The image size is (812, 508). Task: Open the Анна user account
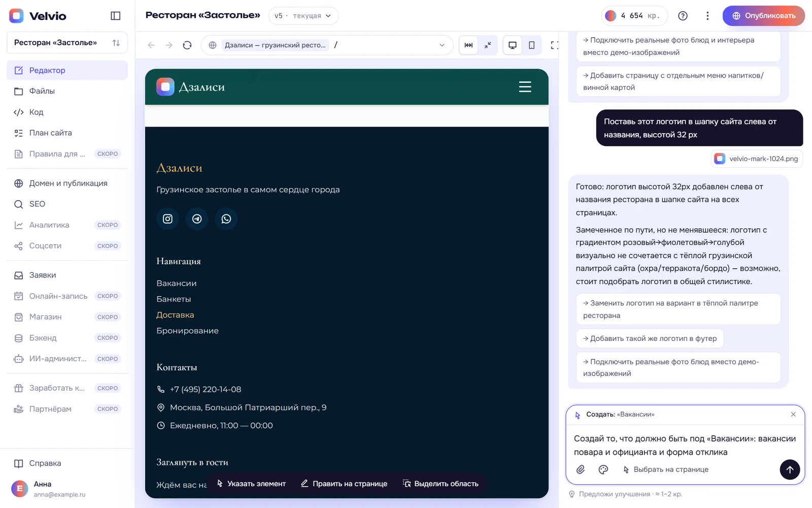point(67,489)
